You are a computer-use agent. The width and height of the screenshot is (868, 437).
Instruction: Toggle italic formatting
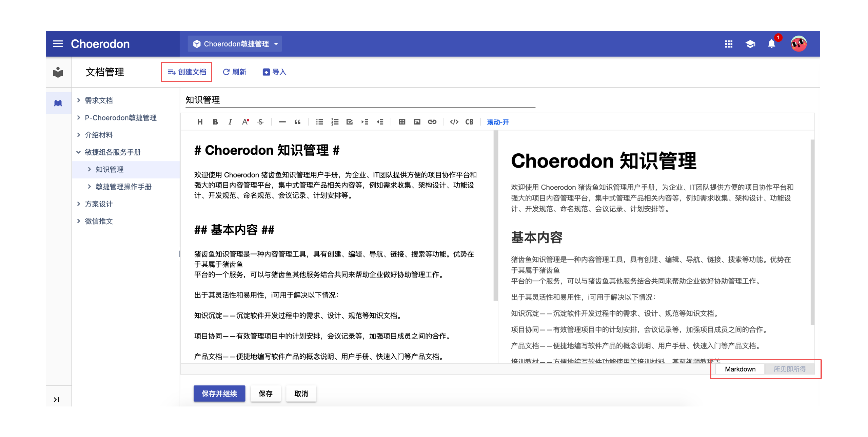230,122
